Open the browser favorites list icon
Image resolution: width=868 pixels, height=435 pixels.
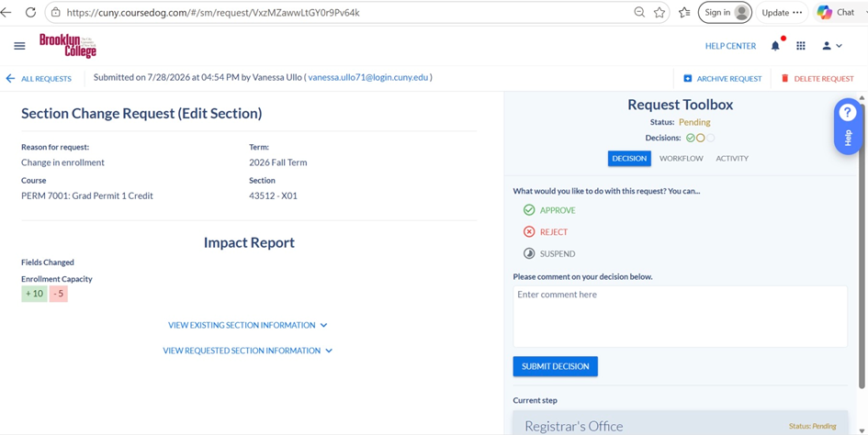click(x=684, y=12)
